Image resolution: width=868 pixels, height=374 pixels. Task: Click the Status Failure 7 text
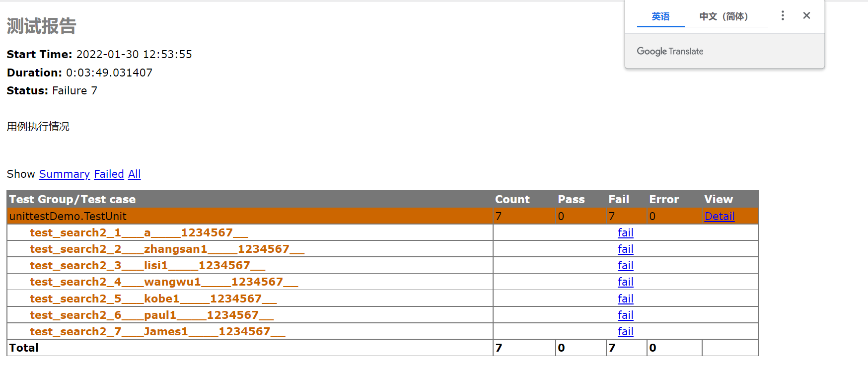tap(52, 90)
